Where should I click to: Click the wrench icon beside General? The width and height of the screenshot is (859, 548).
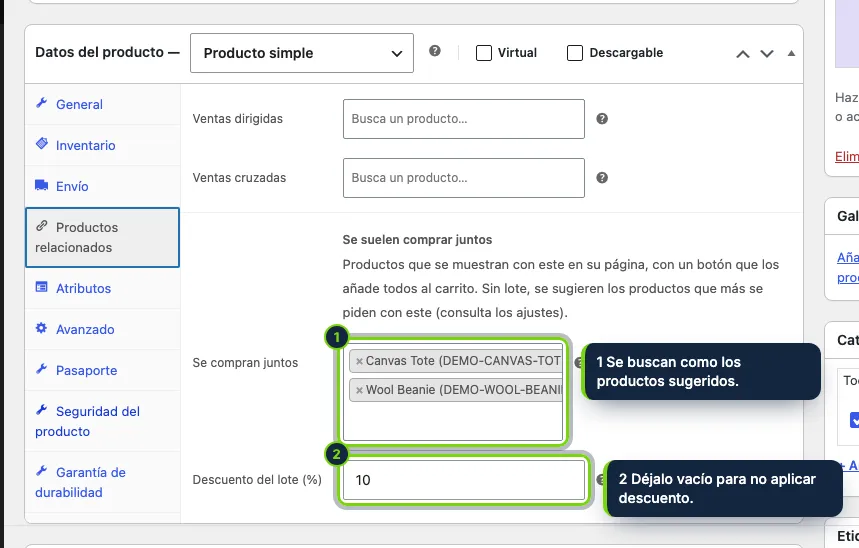(x=42, y=103)
